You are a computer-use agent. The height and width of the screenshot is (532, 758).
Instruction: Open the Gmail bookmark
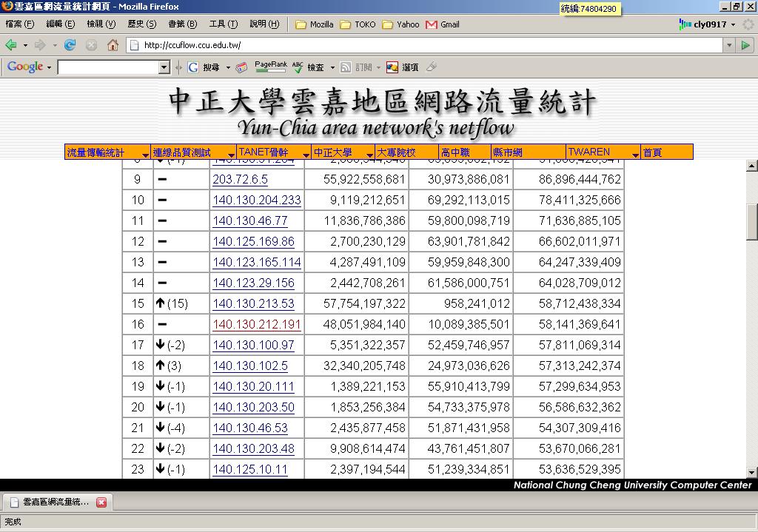click(x=443, y=24)
